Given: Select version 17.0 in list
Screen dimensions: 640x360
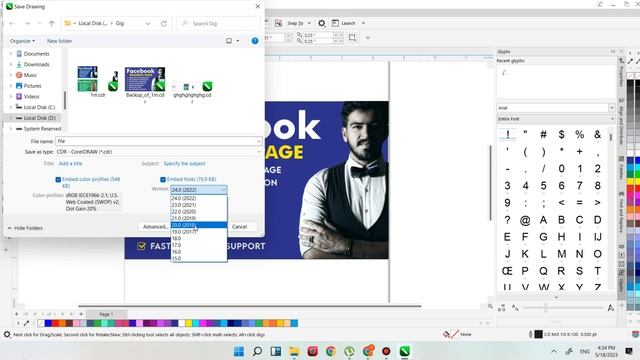Looking at the screenshot, I should (199, 245).
